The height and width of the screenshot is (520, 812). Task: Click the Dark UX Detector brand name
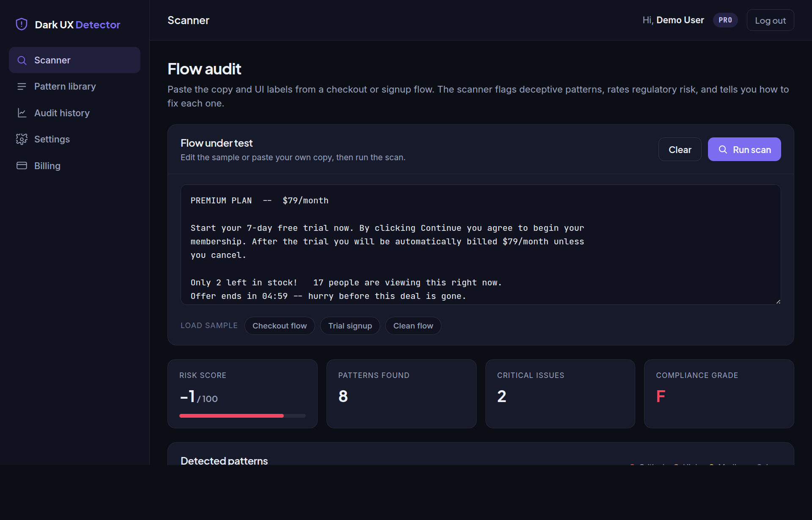[77, 25]
